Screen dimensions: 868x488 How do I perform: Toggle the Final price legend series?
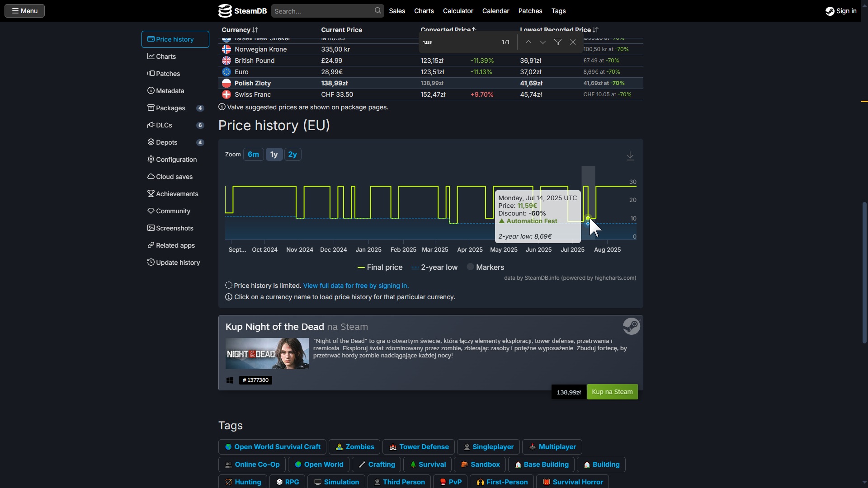[x=380, y=267]
